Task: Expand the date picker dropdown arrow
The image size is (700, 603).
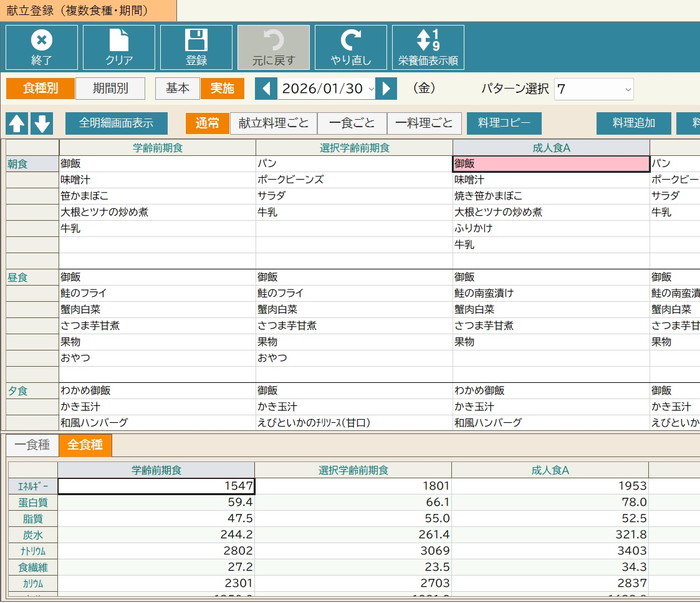Action: point(371,89)
